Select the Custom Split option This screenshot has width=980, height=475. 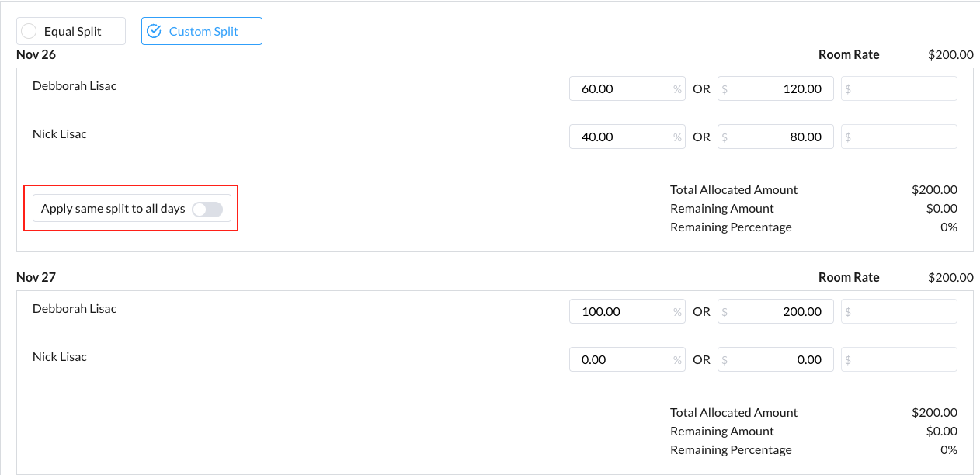coord(201,32)
